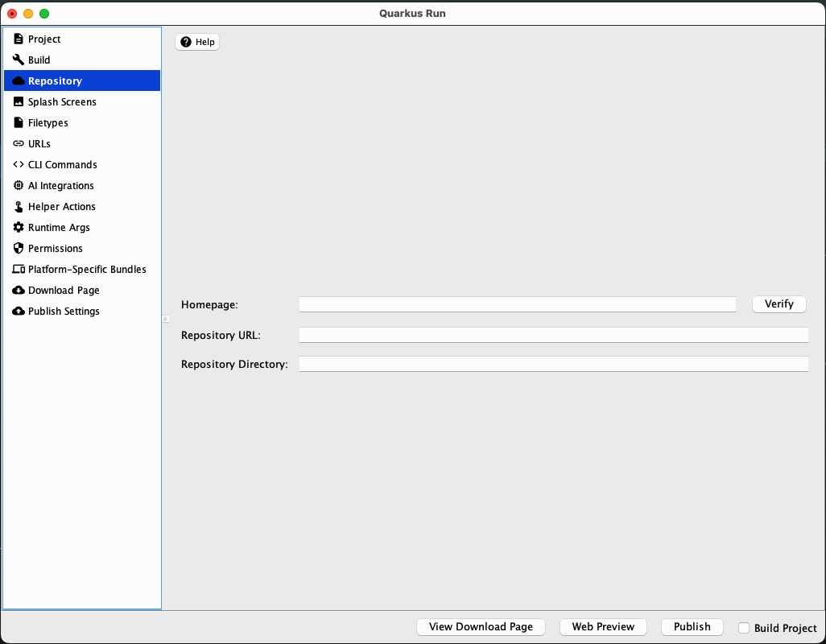Click the "Build Project" checkbox label text
826x644 pixels.
point(786,628)
